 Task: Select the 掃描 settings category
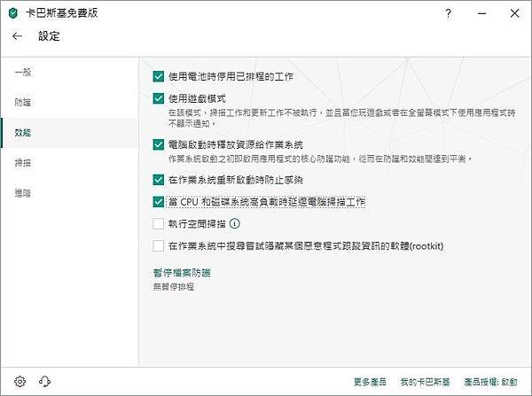[69, 163]
